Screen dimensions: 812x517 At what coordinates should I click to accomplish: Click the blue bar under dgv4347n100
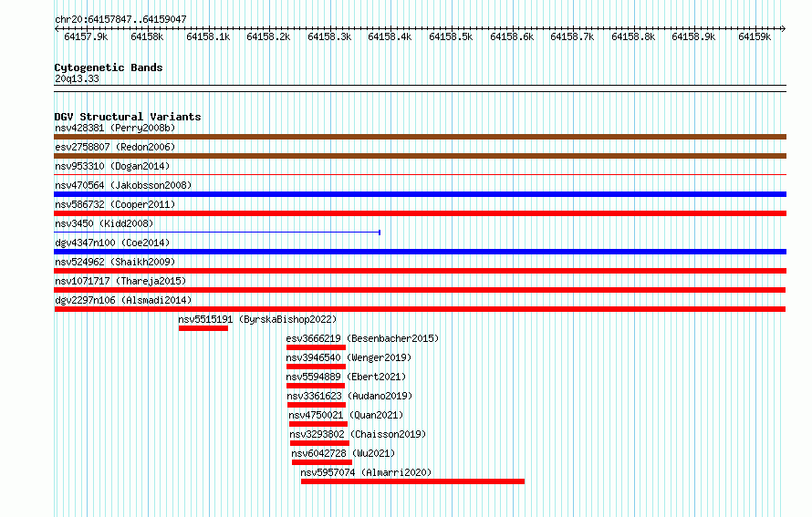[x=420, y=252]
